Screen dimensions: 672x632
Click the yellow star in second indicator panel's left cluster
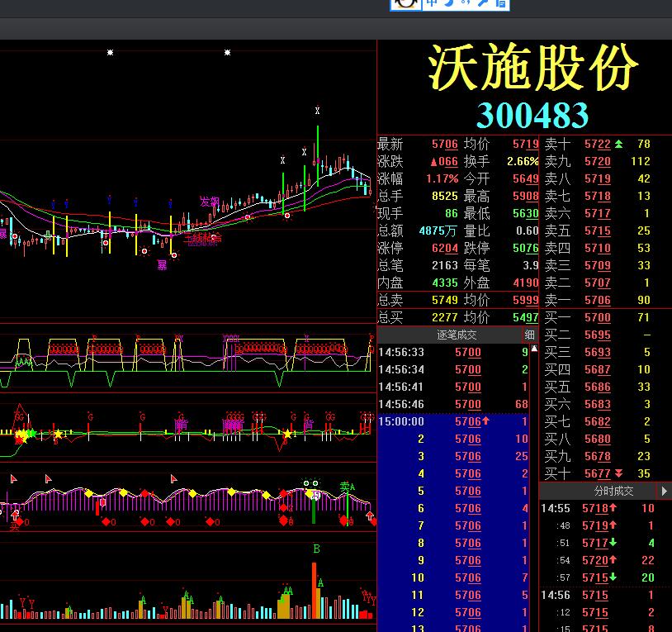(x=21, y=436)
